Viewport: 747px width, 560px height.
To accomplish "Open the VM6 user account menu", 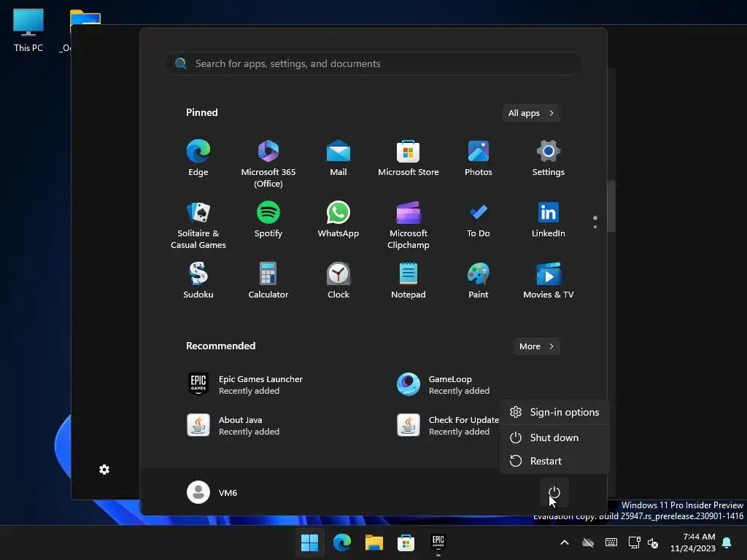I will pos(212,492).
